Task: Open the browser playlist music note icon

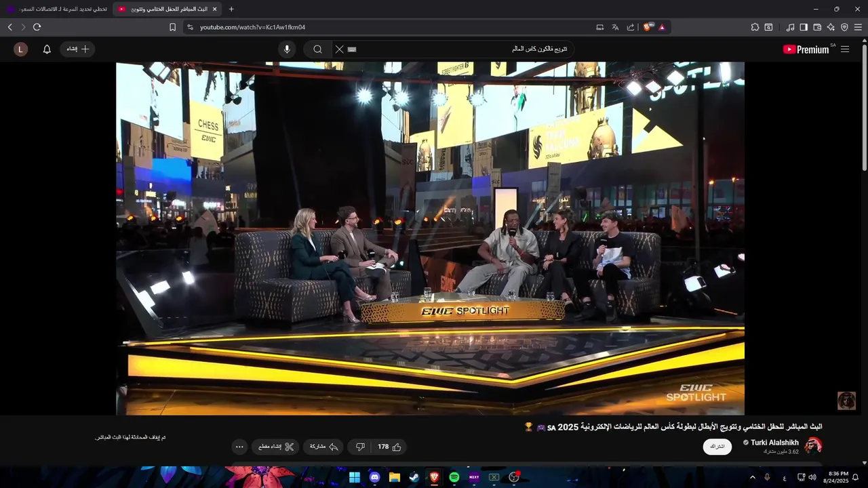Action: (x=790, y=27)
